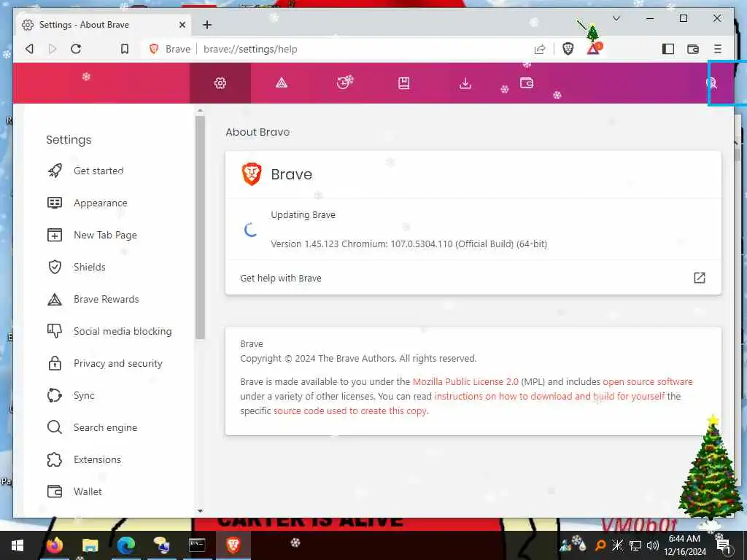Image resolution: width=747 pixels, height=560 pixels.
Task: Open Search engine settings
Action: pos(105,427)
